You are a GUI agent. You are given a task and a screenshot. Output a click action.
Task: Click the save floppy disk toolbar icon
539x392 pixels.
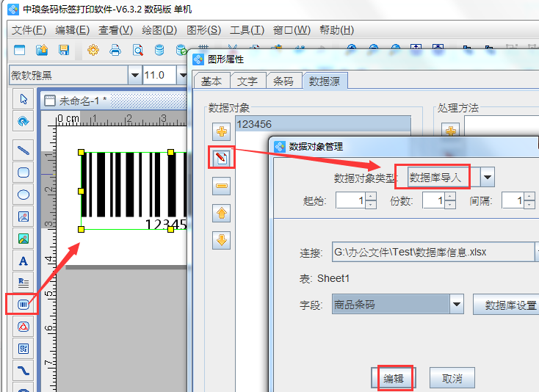(64, 50)
